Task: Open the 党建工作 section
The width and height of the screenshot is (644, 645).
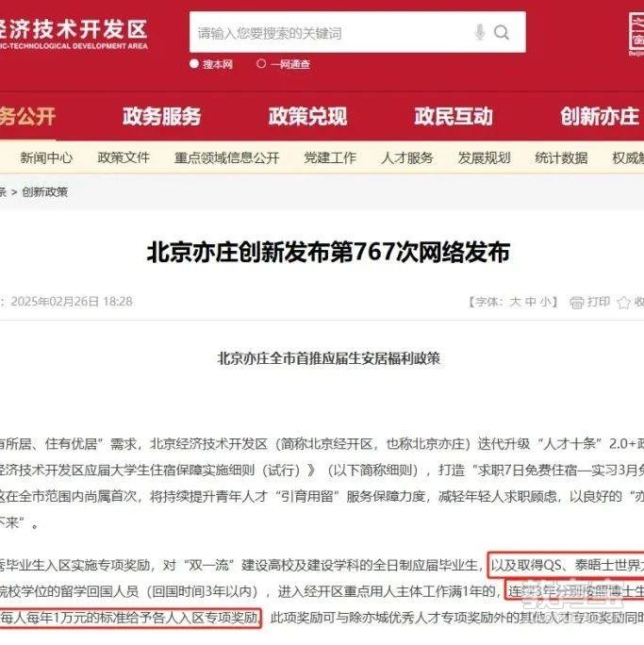Action: point(330,158)
